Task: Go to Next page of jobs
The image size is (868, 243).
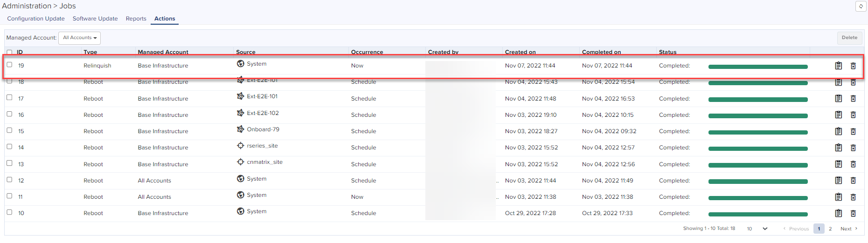Action: (x=848, y=229)
